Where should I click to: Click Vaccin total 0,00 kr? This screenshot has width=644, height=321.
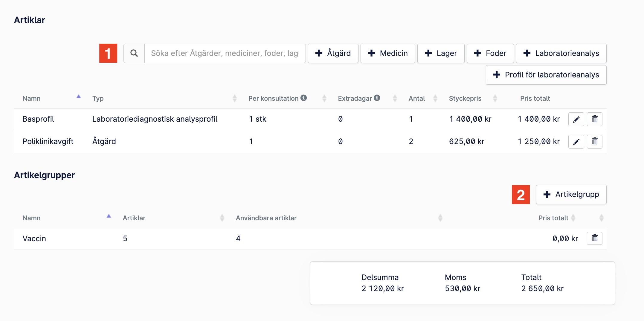pyautogui.click(x=565, y=239)
